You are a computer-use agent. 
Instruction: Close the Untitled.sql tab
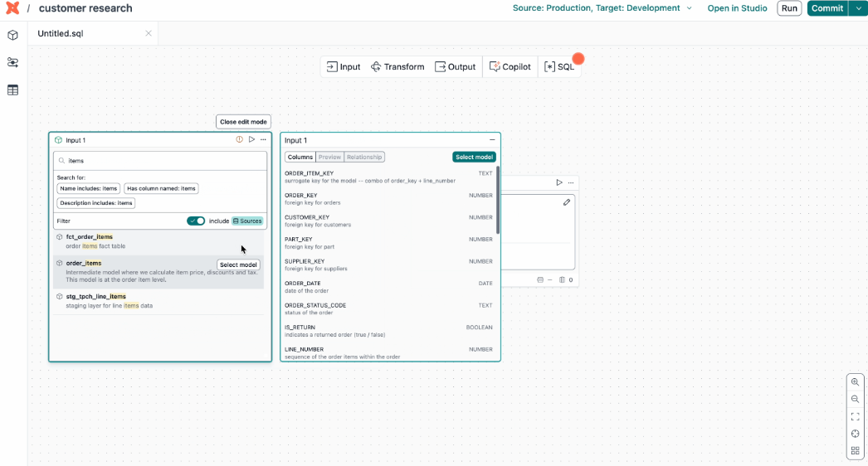149,33
